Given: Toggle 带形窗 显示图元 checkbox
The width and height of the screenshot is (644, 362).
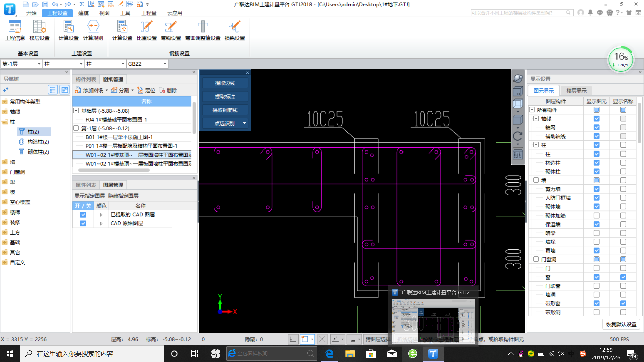Looking at the screenshot, I should pos(596,303).
